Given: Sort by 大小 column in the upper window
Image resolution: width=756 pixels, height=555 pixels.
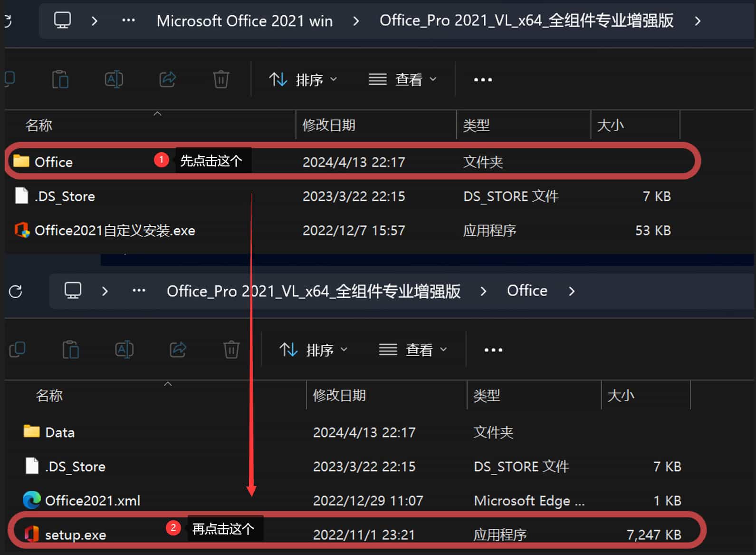Looking at the screenshot, I should (x=611, y=126).
